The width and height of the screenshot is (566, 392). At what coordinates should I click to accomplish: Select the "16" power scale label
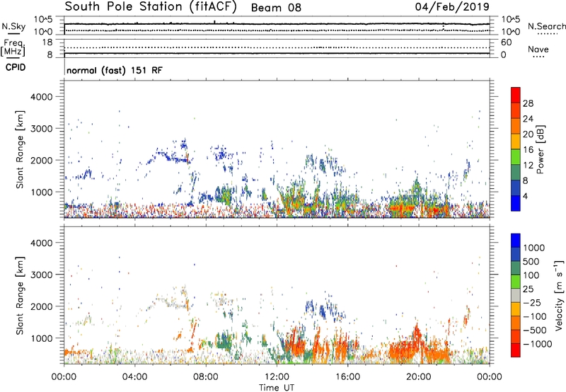click(x=528, y=150)
